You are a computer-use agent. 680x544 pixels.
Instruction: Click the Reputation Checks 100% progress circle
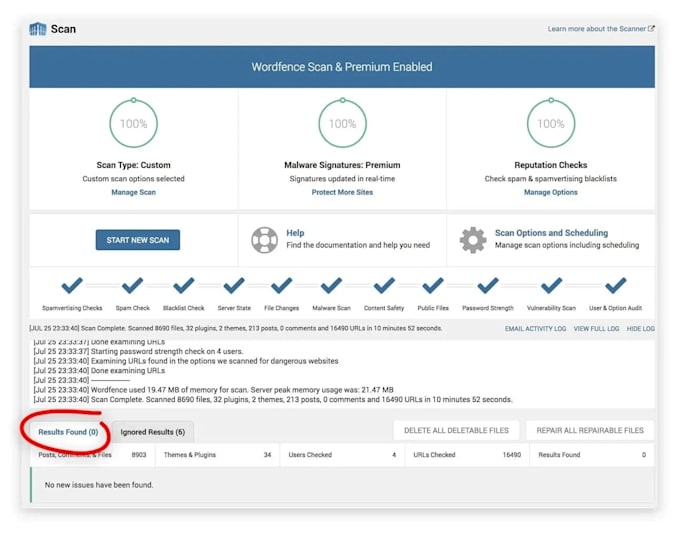click(x=551, y=124)
